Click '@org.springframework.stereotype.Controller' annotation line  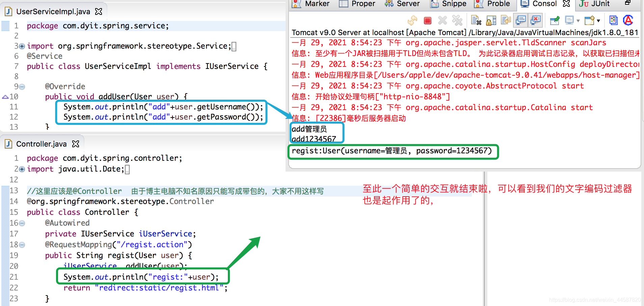pyautogui.click(x=120, y=201)
